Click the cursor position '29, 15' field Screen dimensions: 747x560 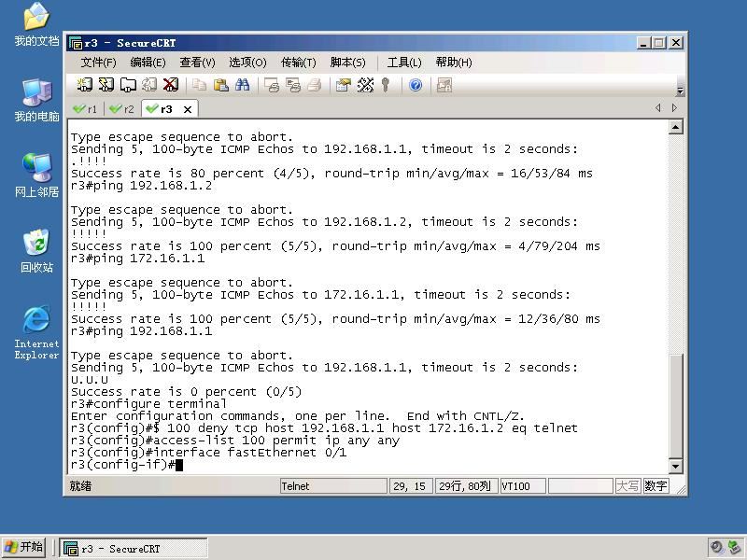pos(411,486)
